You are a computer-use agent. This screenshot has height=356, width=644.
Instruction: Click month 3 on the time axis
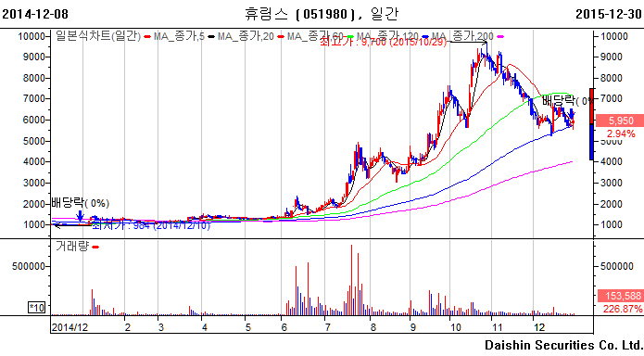[x=161, y=327]
